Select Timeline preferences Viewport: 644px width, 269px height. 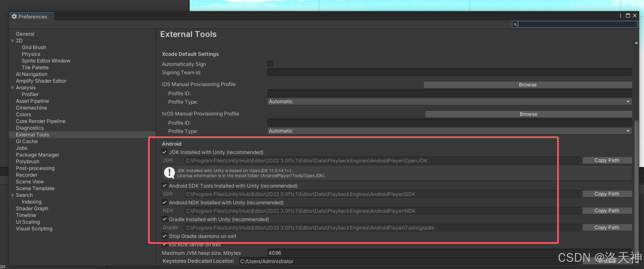coord(26,215)
